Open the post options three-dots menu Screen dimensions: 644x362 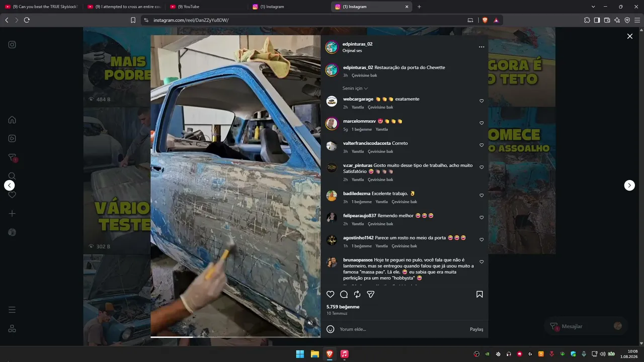point(481,47)
